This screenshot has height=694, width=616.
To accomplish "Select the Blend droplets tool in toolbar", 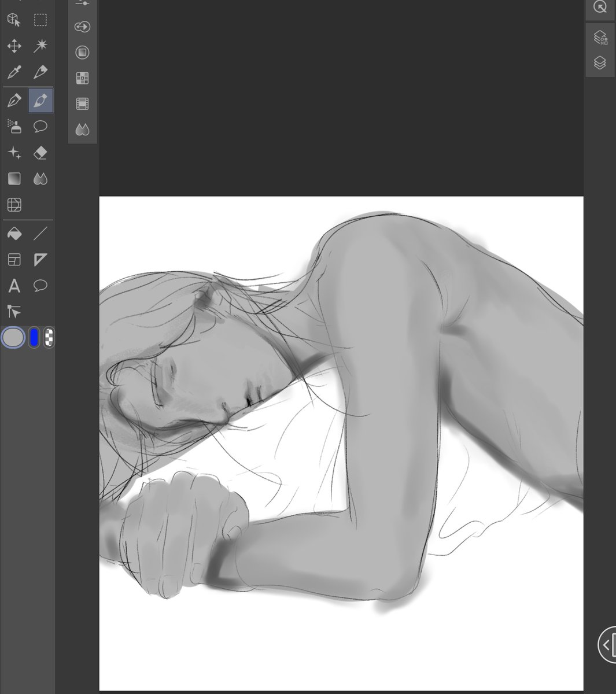I will pyautogui.click(x=40, y=179).
